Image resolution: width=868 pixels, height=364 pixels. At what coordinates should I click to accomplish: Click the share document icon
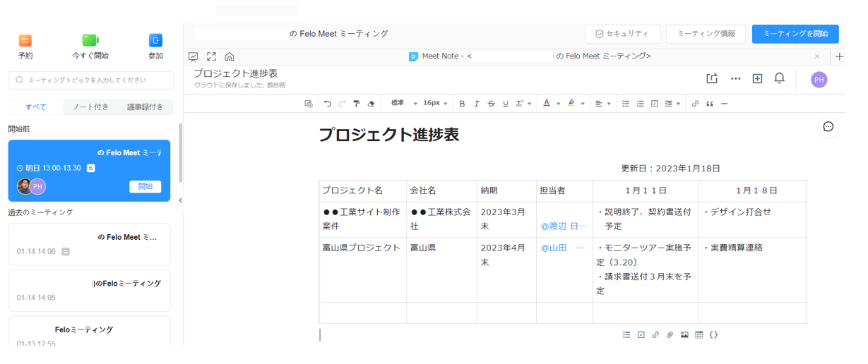click(x=712, y=79)
